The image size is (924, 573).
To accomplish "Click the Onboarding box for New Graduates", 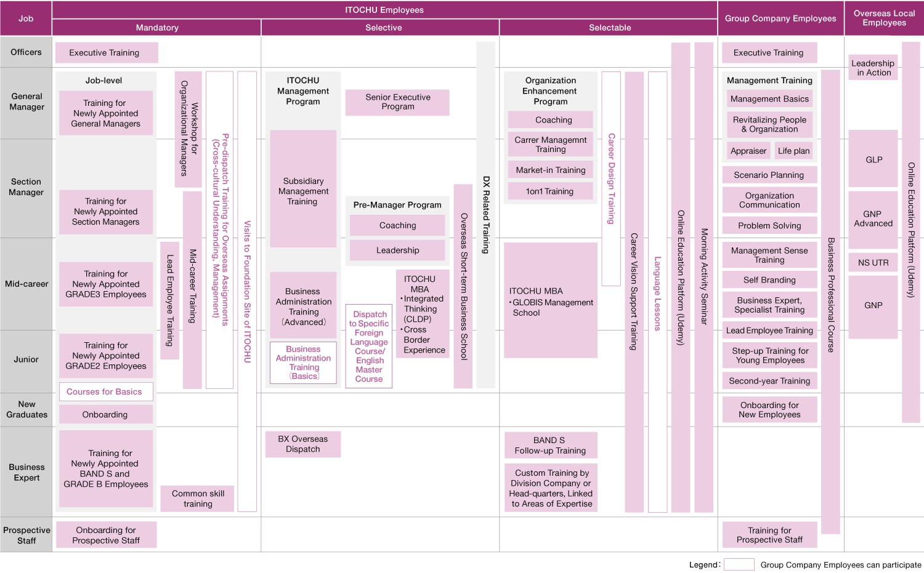I will click(106, 415).
